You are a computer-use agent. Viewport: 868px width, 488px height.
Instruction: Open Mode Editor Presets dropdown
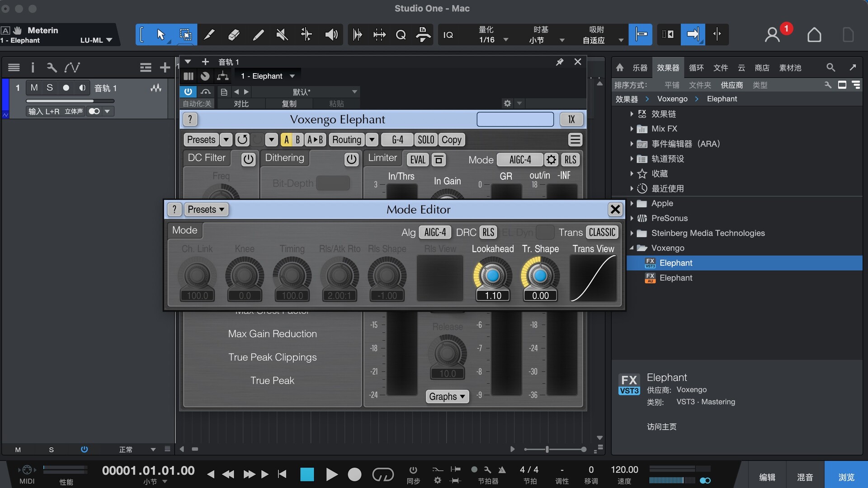[x=206, y=209]
